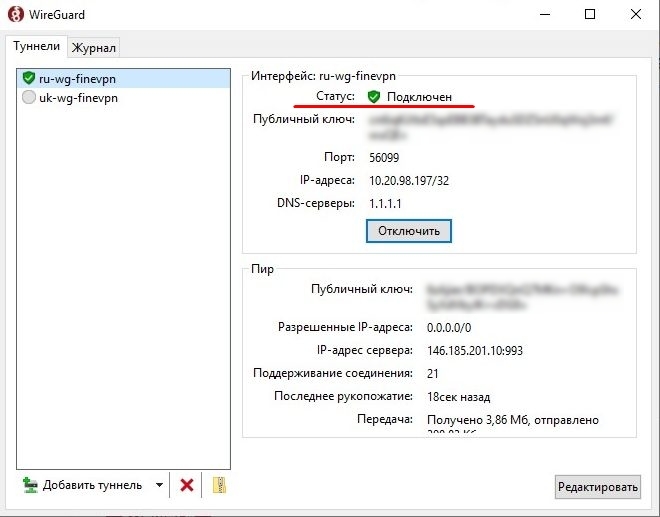Click the Пир group title
Viewport: 660px width, 517px height.
point(262,269)
